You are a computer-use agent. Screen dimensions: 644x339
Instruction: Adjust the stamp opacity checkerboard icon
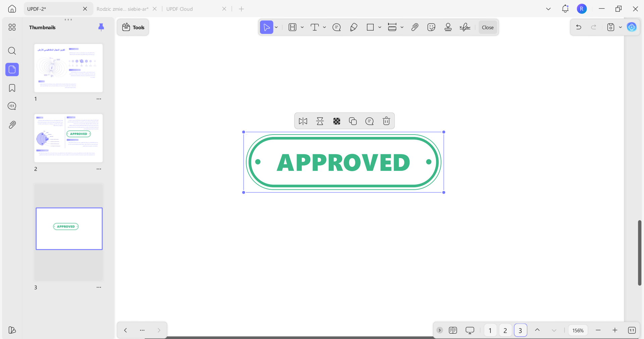click(x=337, y=121)
